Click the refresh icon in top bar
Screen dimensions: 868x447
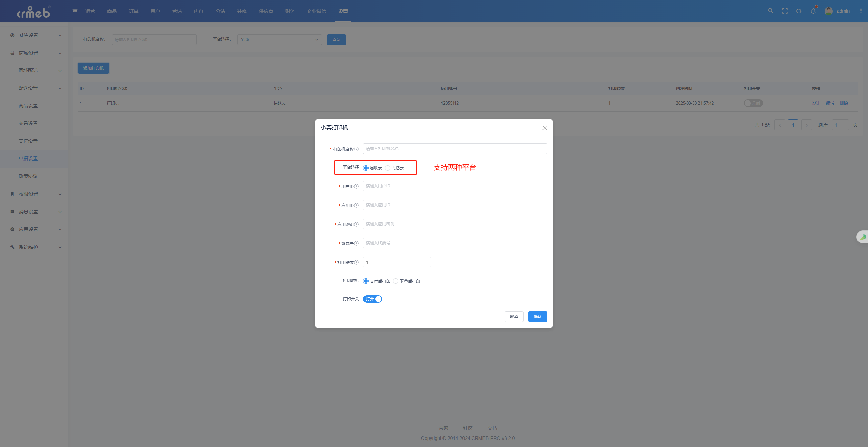click(x=799, y=11)
